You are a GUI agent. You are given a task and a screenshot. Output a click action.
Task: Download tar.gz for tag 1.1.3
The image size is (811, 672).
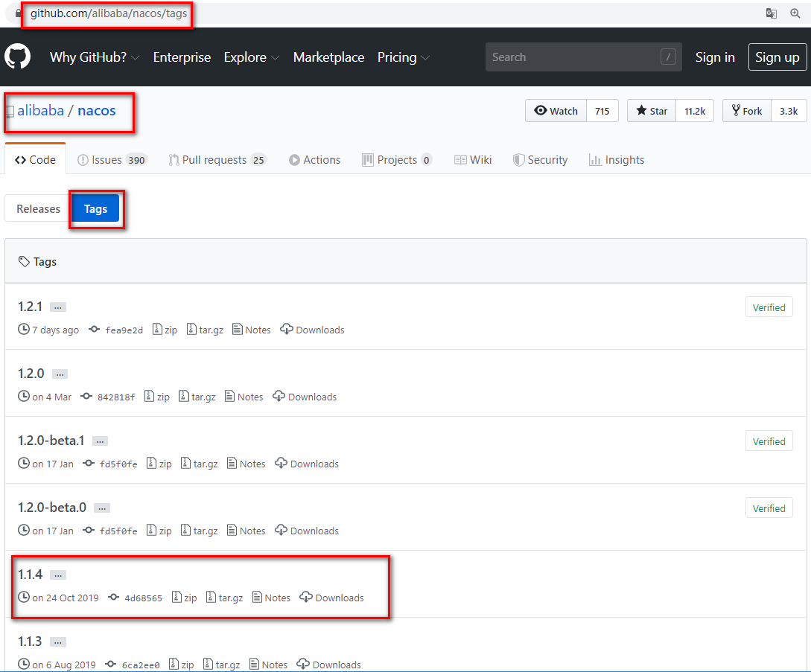pos(221,665)
